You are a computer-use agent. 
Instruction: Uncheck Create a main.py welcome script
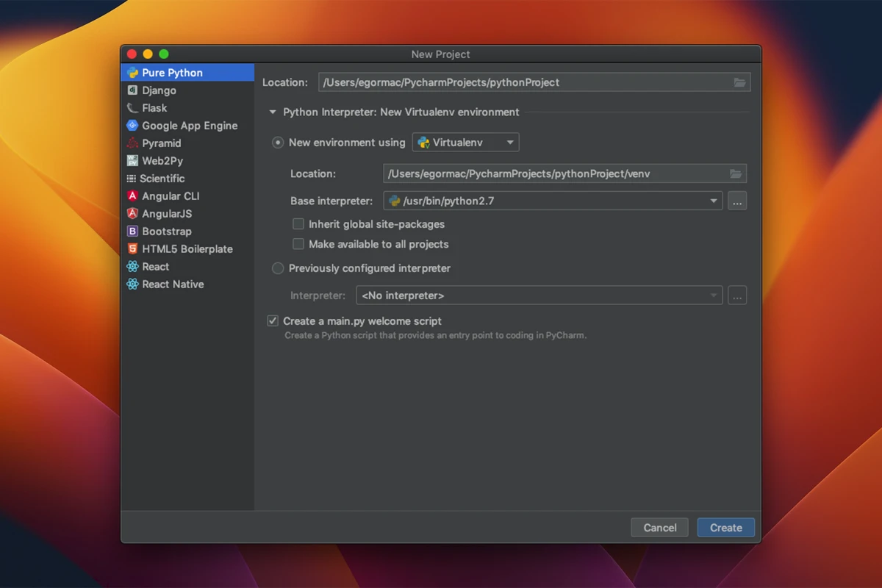coord(273,321)
